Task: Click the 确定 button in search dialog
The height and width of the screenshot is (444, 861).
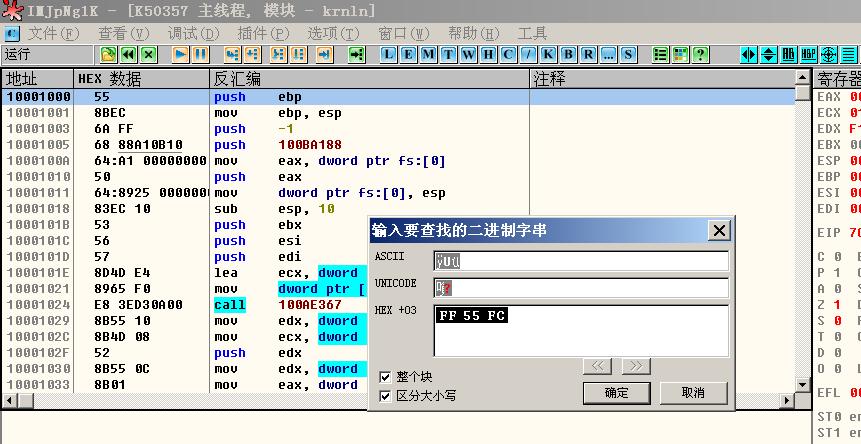Action: [x=617, y=393]
